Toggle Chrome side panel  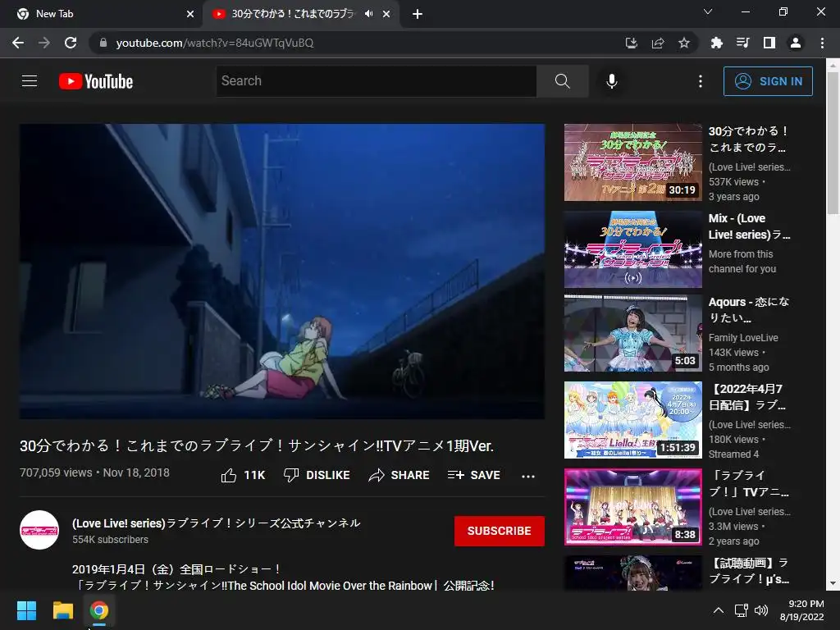pyautogui.click(x=769, y=43)
